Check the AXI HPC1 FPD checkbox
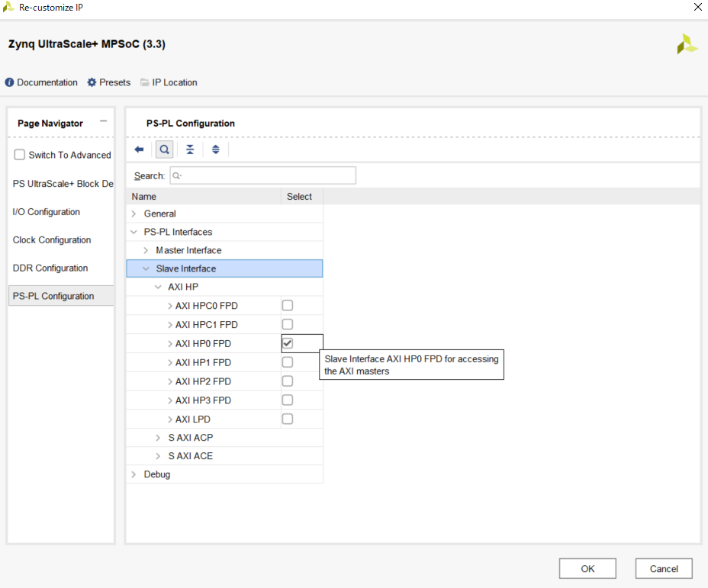The image size is (708, 588). [x=288, y=324]
